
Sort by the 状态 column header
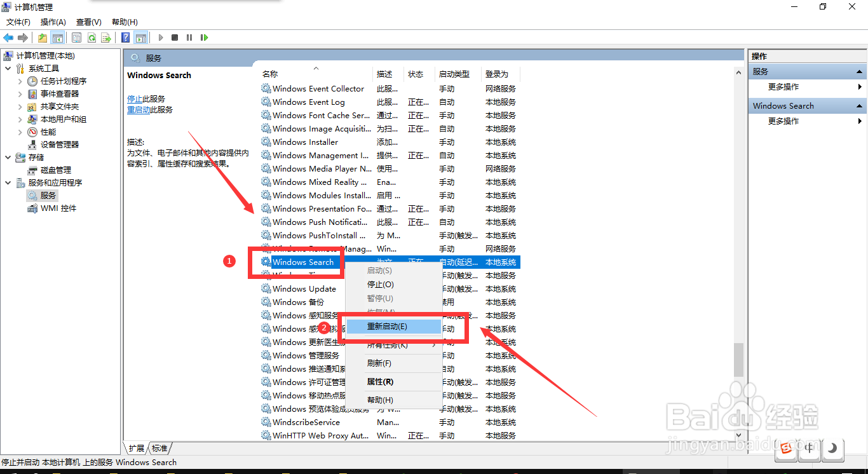(x=419, y=74)
